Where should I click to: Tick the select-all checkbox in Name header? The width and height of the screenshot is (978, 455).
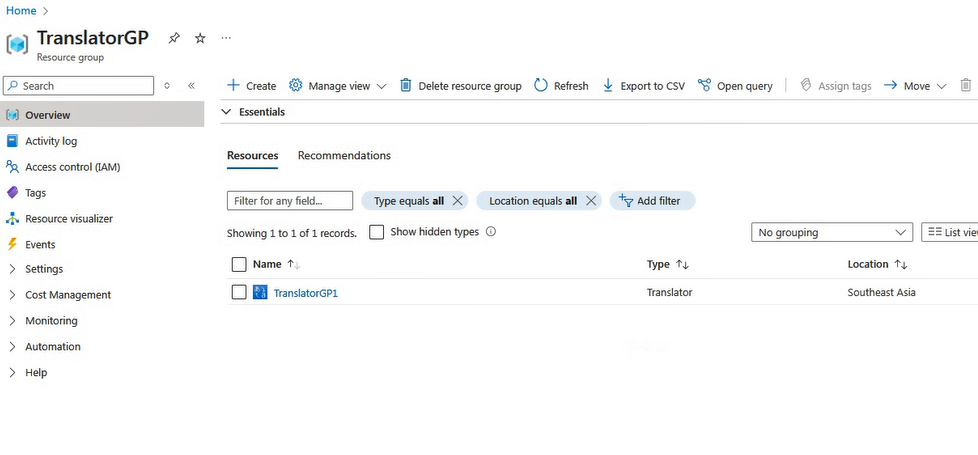239,265
